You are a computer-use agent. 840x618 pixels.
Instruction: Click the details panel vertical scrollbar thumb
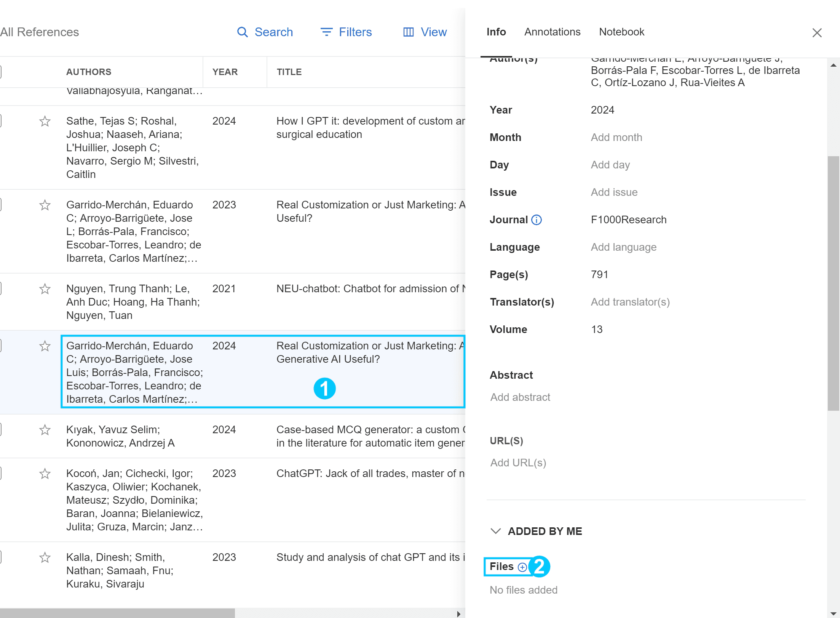pos(834,283)
